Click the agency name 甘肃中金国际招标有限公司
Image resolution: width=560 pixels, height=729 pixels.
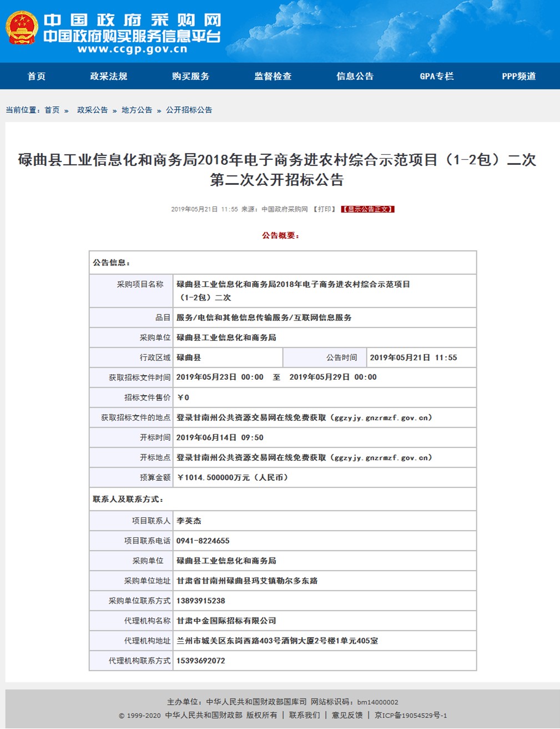[226, 621]
